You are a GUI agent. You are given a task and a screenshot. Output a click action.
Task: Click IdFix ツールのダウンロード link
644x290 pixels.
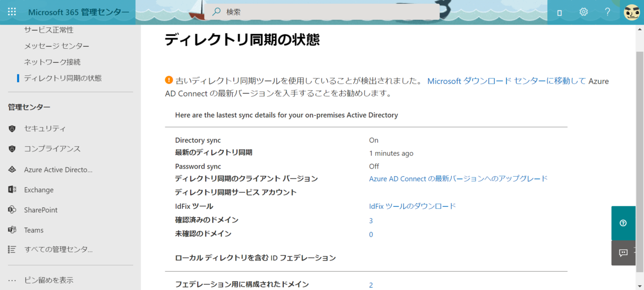click(412, 206)
